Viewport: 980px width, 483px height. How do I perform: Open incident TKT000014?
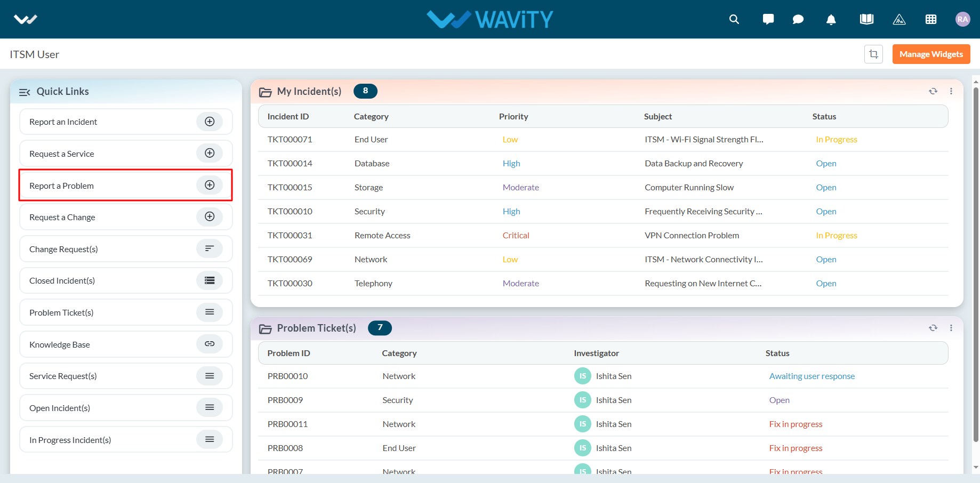[290, 164]
